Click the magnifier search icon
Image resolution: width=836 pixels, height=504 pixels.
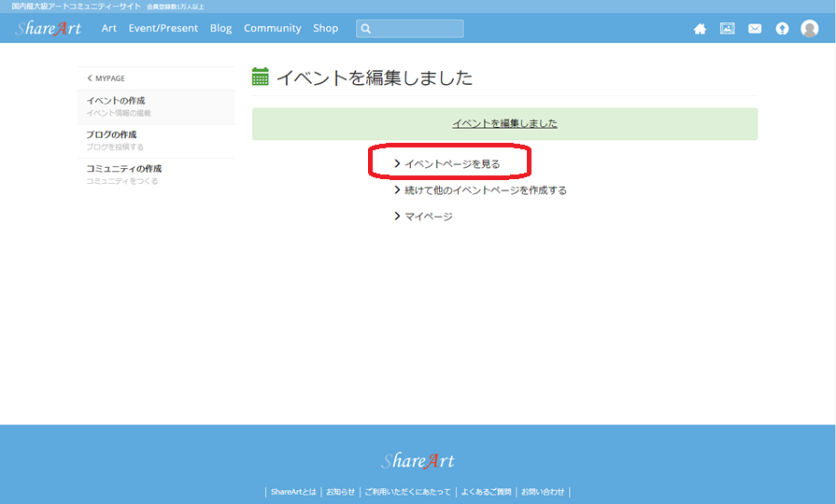(366, 29)
